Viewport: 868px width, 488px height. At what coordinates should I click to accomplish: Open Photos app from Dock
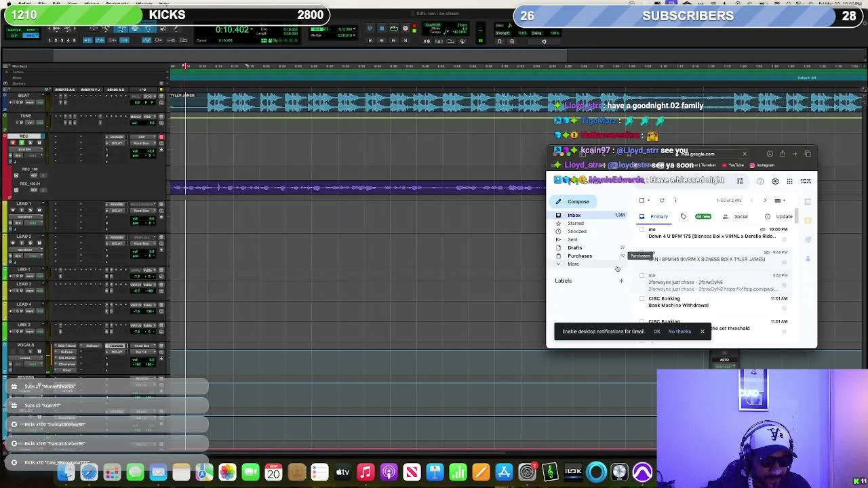pos(227,472)
